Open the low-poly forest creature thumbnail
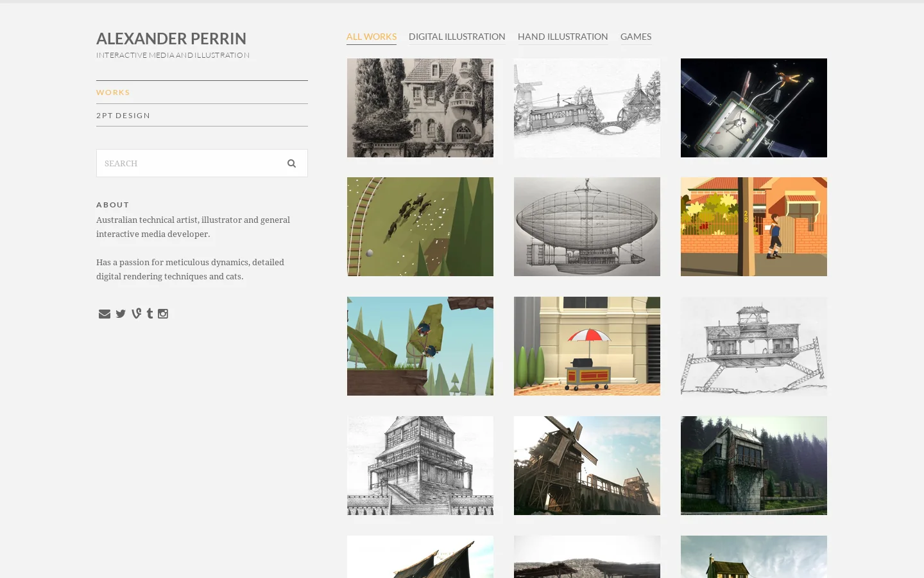Image resolution: width=924 pixels, height=578 pixels. (420, 346)
